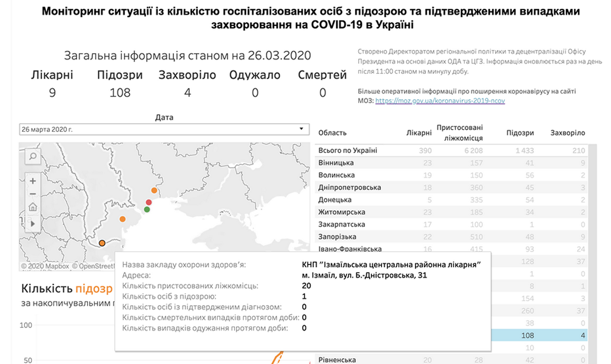
Task: Click the Пристосовані ліжкомісця column header
Action: (x=459, y=132)
